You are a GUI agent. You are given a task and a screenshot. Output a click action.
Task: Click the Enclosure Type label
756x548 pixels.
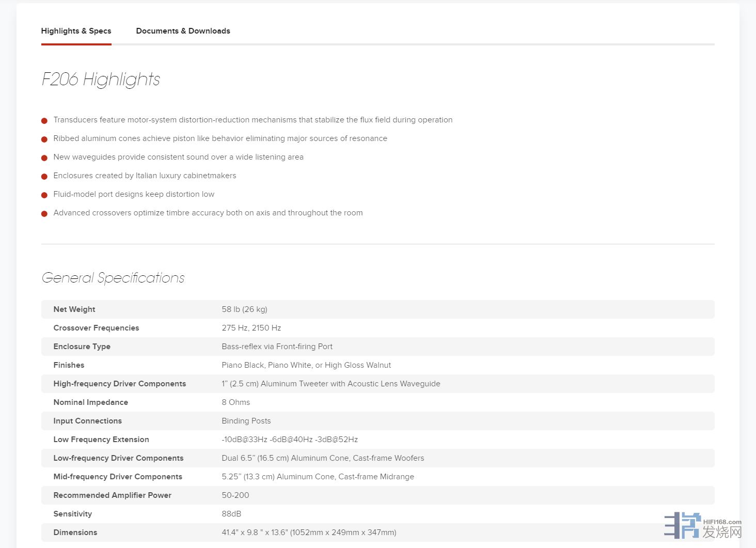[x=82, y=347]
